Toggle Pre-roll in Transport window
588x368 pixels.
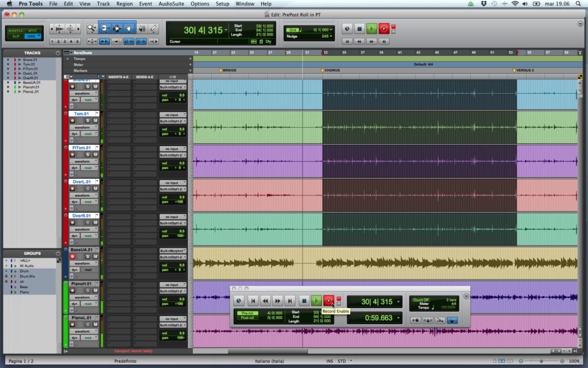247,313
